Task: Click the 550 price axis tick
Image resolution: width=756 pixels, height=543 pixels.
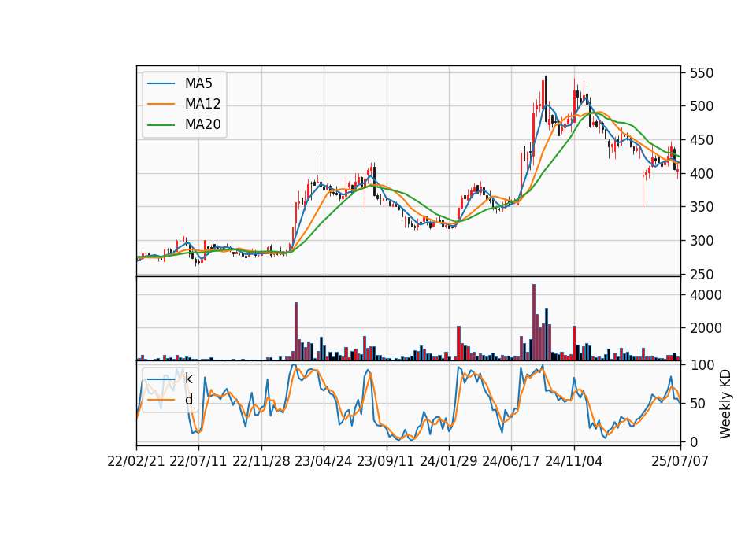Action: coord(701,73)
